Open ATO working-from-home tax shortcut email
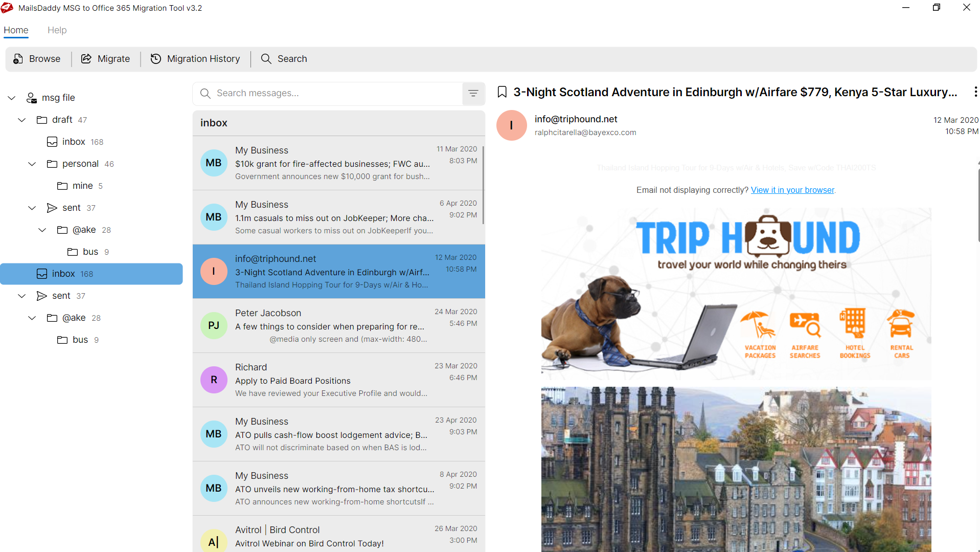This screenshot has width=980, height=552. (338, 489)
